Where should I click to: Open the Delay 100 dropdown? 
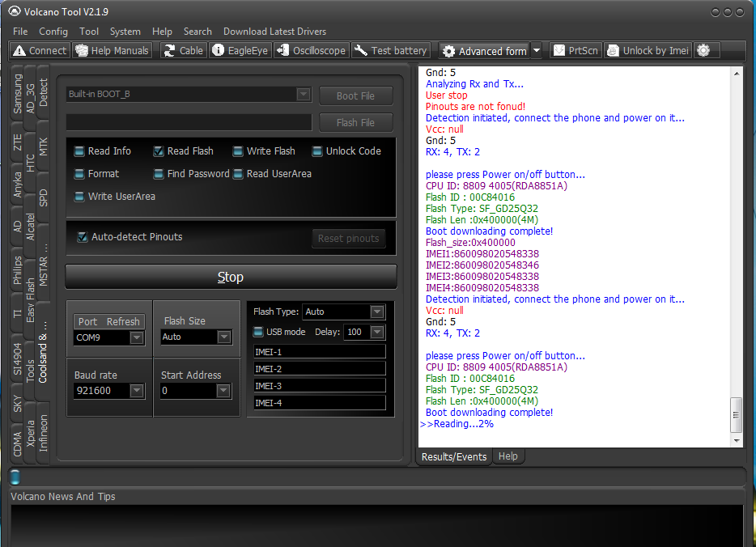point(377,332)
